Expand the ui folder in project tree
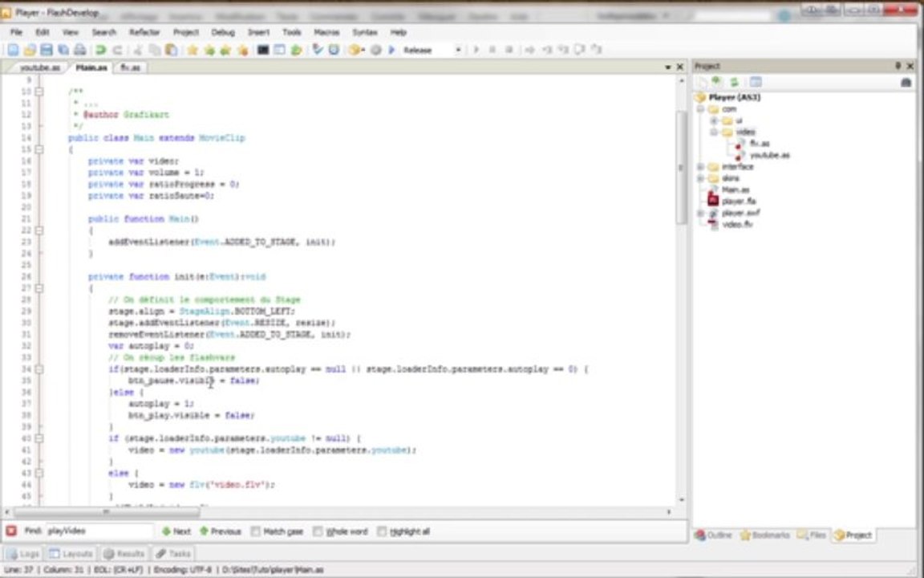 (x=714, y=120)
